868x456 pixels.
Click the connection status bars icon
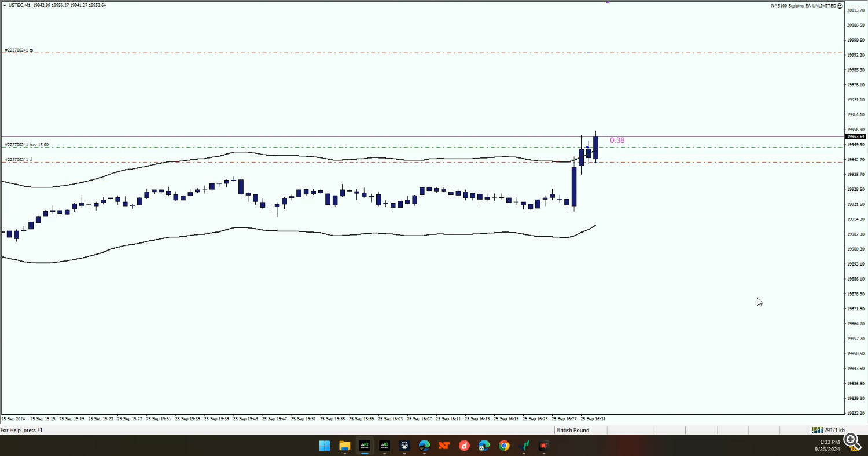pos(817,430)
